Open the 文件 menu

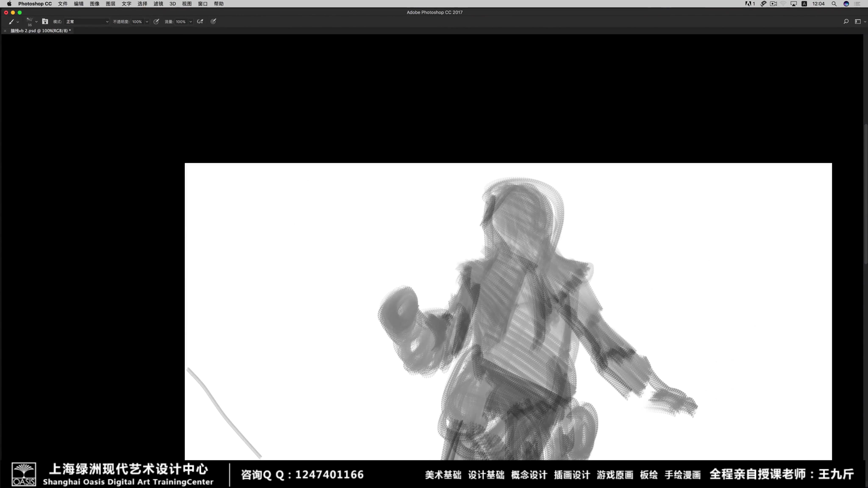tap(63, 4)
